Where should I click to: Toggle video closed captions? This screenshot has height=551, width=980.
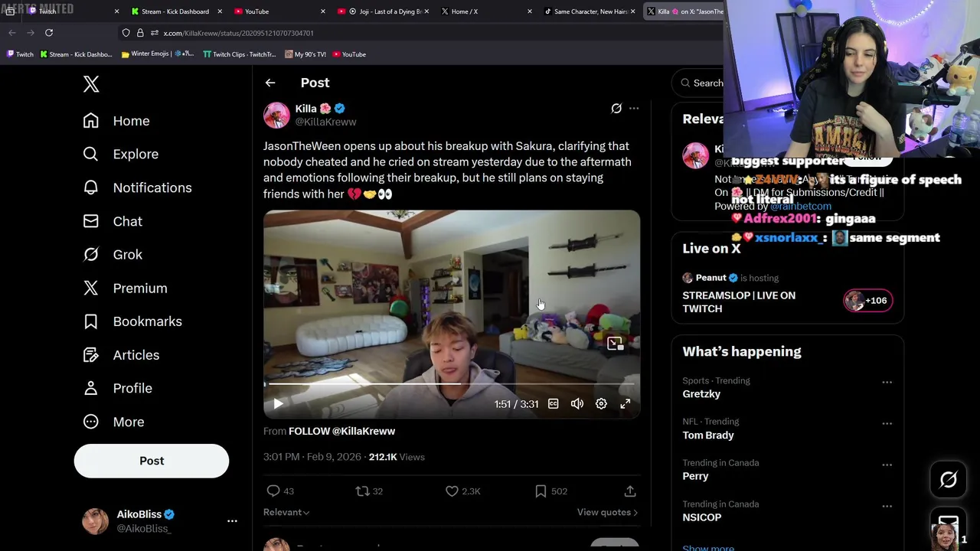[553, 404]
